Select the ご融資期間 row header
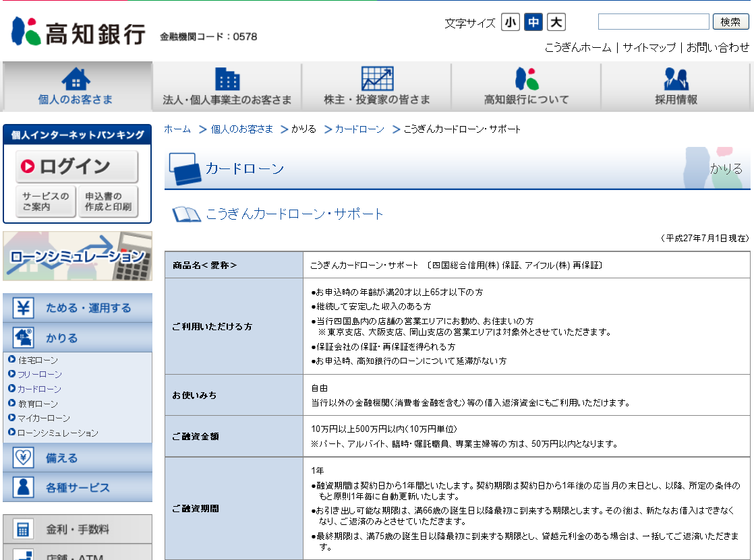The height and width of the screenshot is (560, 754). tap(234, 508)
